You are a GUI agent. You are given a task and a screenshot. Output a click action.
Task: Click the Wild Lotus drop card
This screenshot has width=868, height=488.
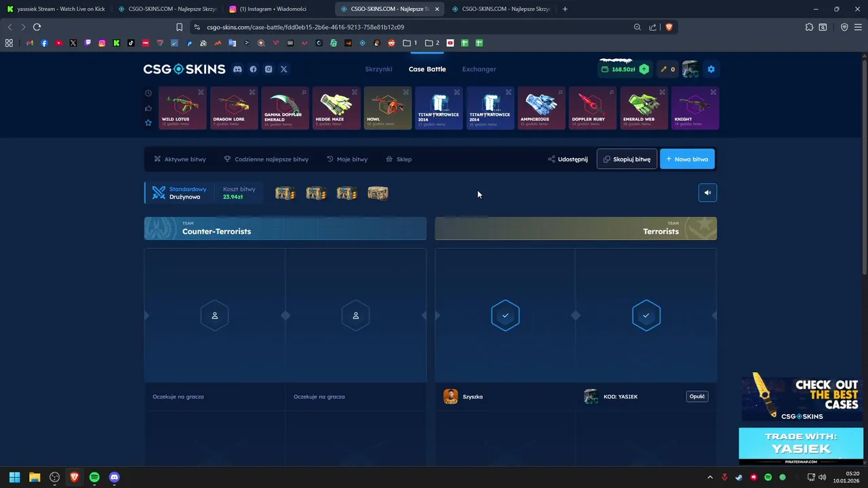coord(182,108)
